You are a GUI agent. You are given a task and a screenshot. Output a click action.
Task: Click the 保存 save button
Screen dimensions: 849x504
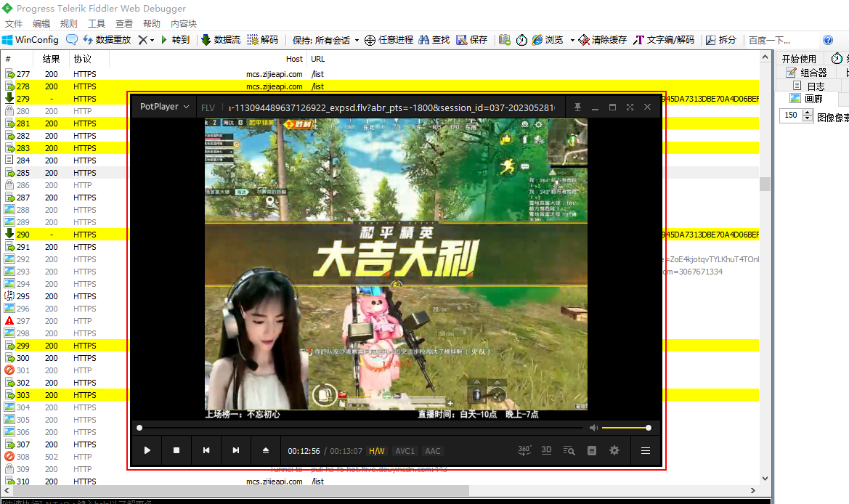471,39
